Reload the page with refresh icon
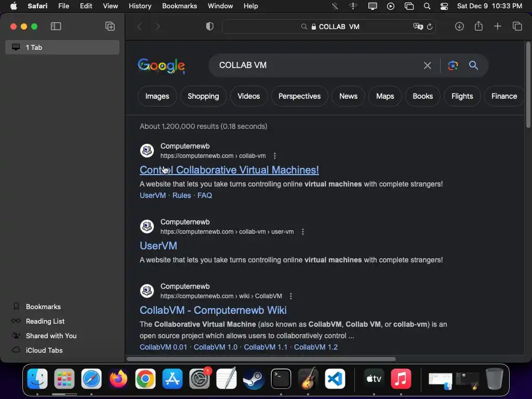Viewport: 532px width, 399px height. (430, 26)
